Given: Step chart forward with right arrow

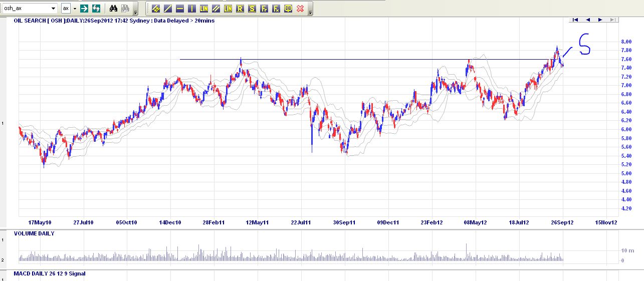Looking at the screenshot, I should pyautogui.click(x=600, y=20).
